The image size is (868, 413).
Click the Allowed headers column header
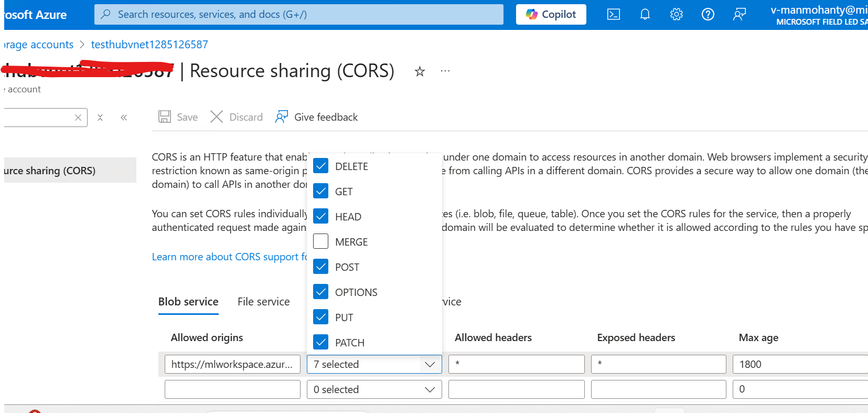tap(493, 337)
